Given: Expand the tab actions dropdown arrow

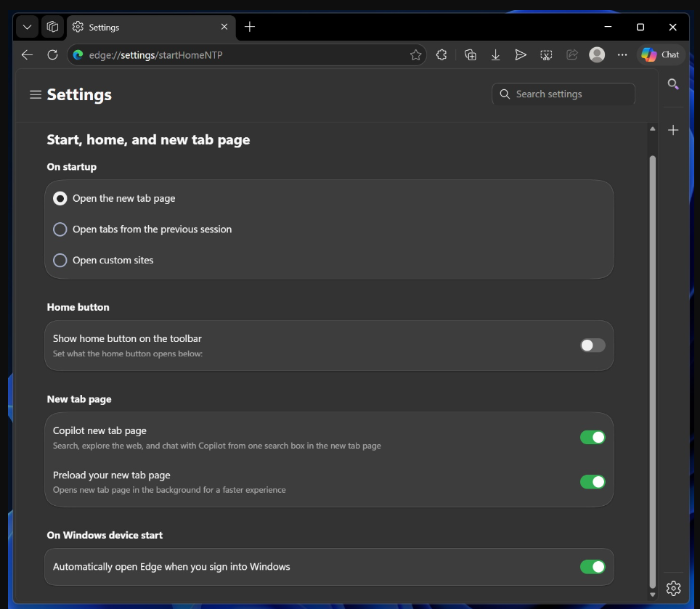Looking at the screenshot, I should (x=27, y=27).
